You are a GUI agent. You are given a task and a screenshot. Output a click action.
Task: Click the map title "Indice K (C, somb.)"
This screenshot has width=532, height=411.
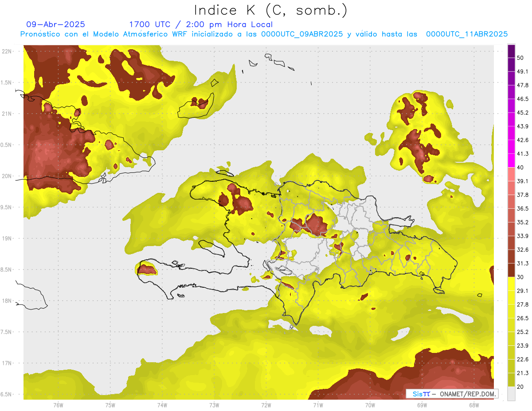click(270, 10)
